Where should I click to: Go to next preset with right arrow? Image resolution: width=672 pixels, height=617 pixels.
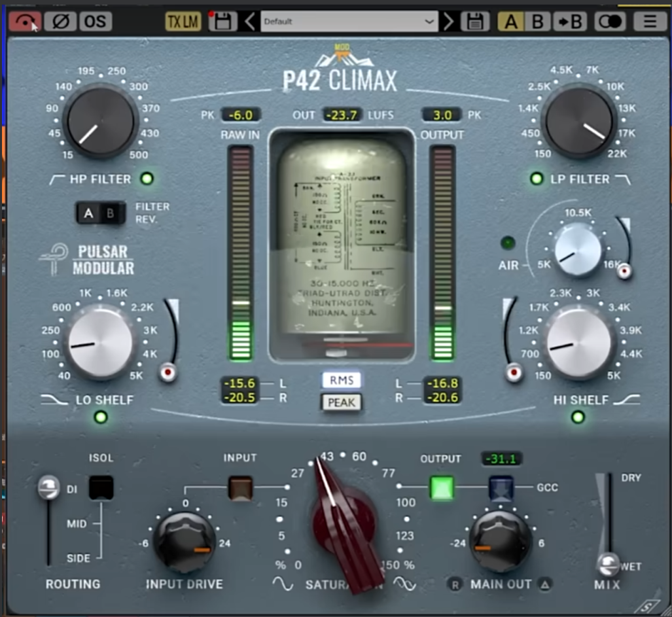point(448,22)
